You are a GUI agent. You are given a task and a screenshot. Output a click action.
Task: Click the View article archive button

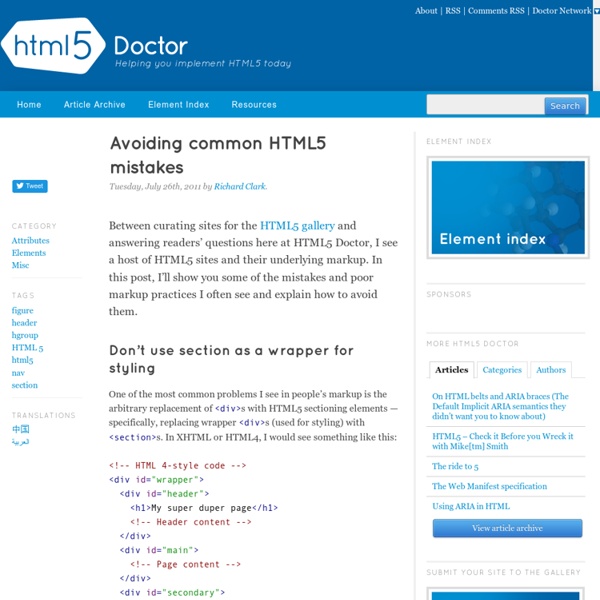click(x=507, y=528)
